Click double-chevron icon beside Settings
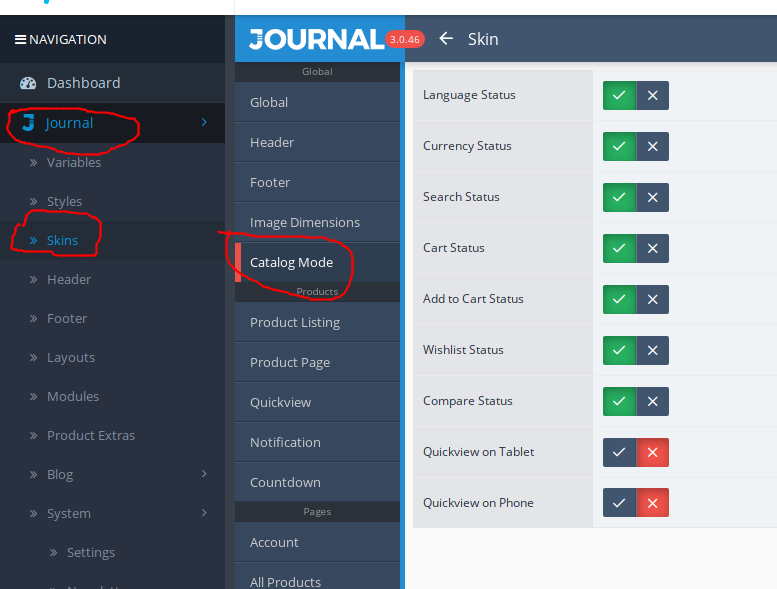This screenshot has width=777, height=589. pos(54,552)
